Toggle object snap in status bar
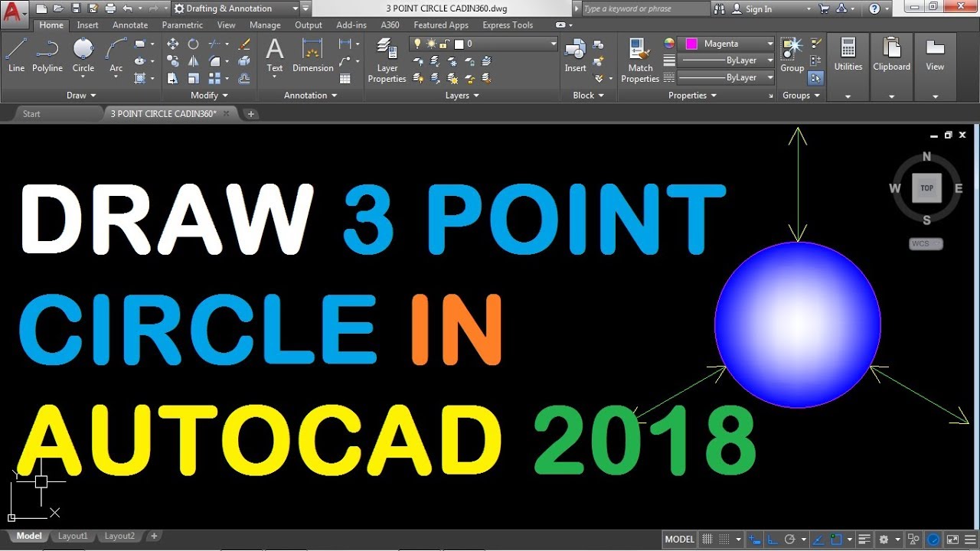The image size is (980, 551). point(837,540)
